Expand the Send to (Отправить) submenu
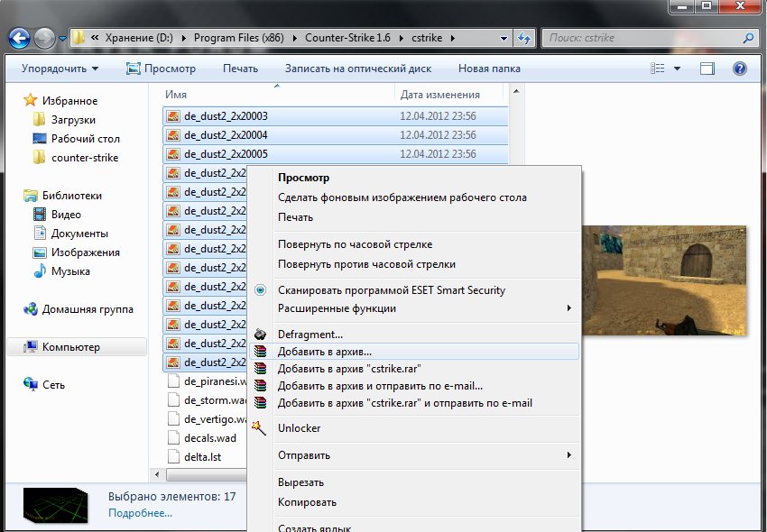 coord(568,455)
